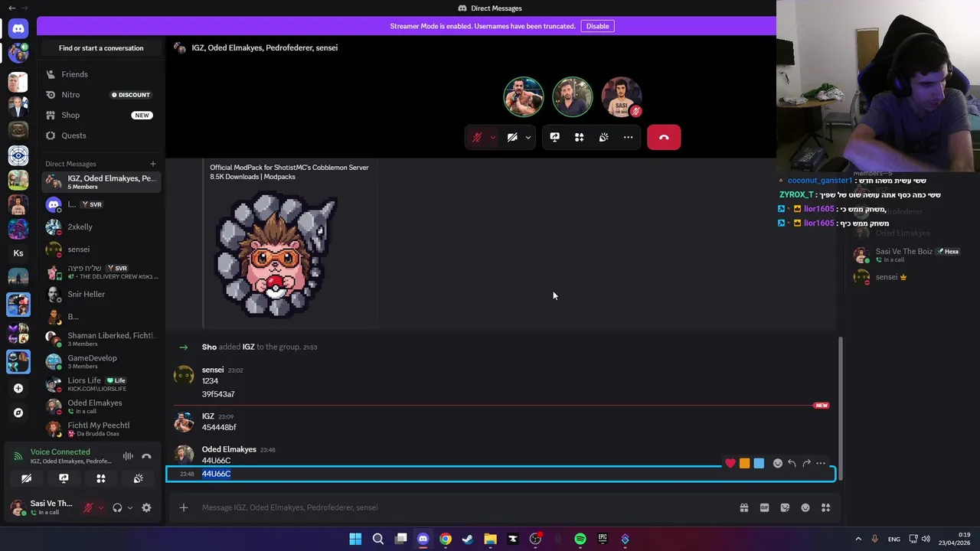Share screen from voice panel
Viewport: 980px width, 551px height.
64,478
